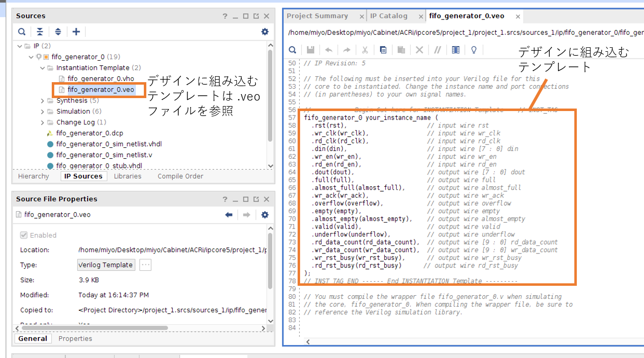Collapse the Instantiation Template folder
The height and width of the screenshot is (358, 644).
point(43,68)
